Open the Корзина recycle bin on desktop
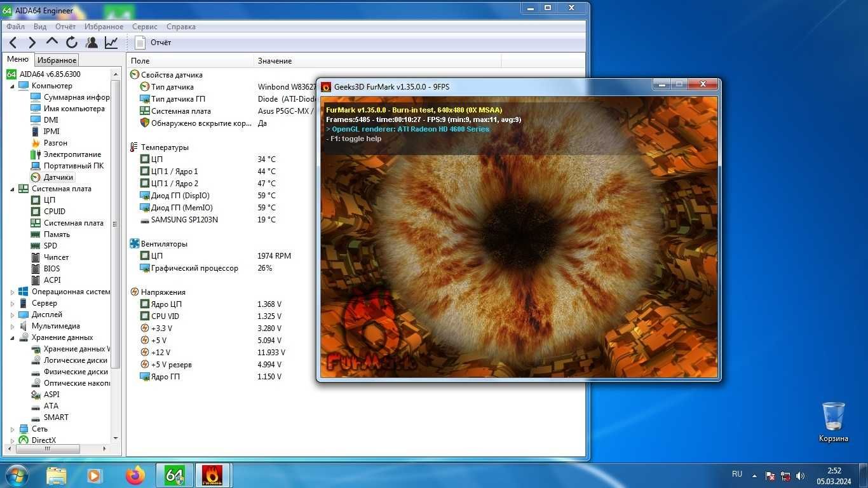868x488 pixels. 833,422
